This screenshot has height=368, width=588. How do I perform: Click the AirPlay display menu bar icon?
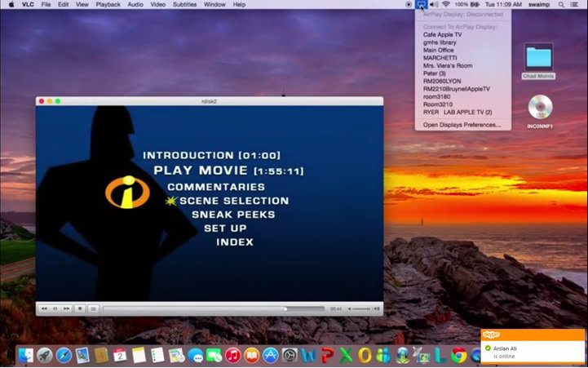pyautogui.click(x=420, y=5)
